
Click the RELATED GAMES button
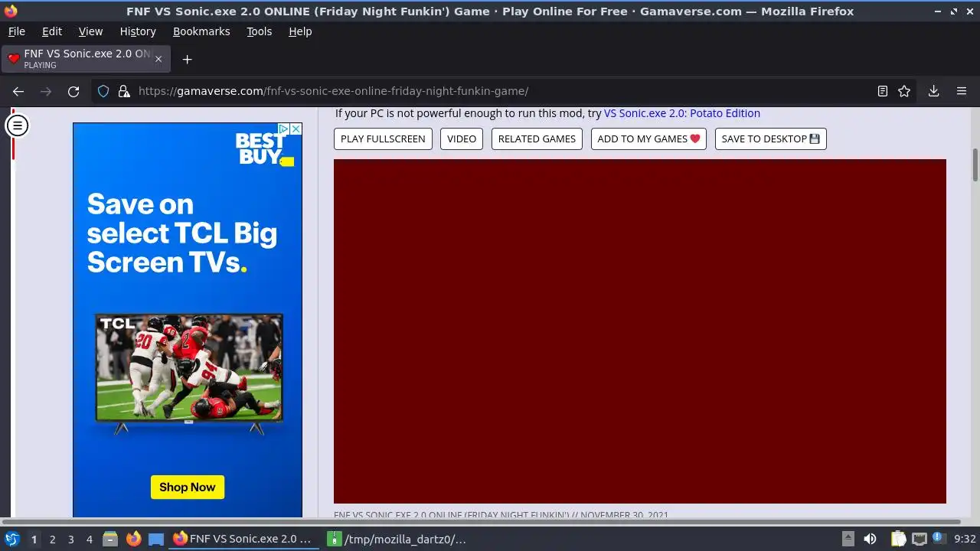click(x=537, y=139)
